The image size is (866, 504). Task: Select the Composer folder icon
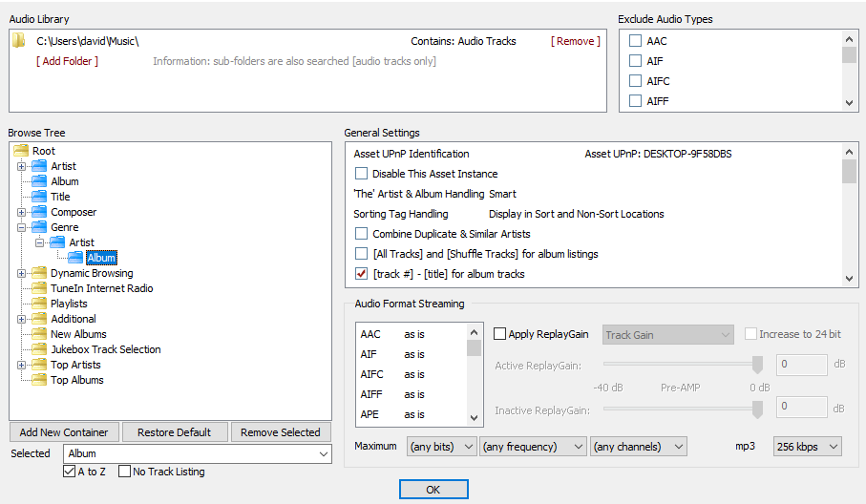pos(39,212)
